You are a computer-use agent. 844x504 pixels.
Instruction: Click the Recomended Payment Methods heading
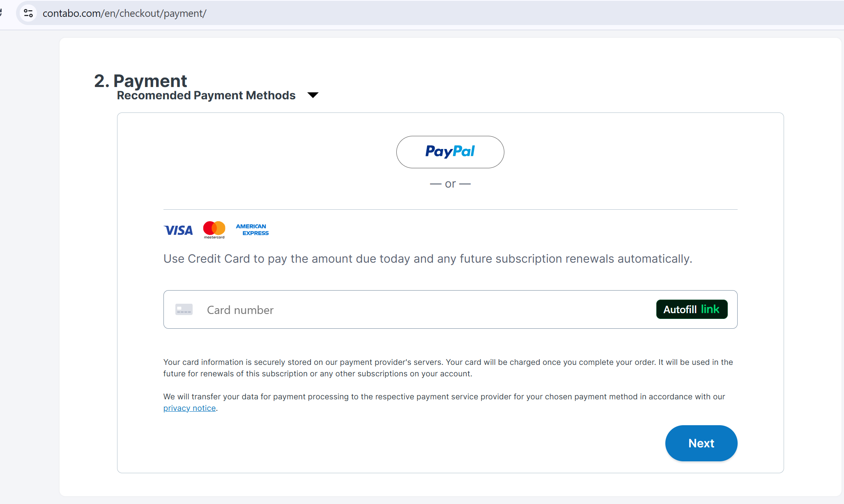click(206, 95)
